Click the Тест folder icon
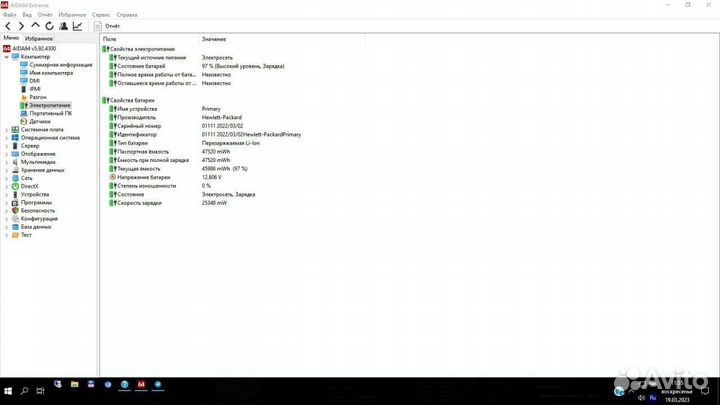Viewport: 720px width, 405px height. tap(15, 235)
